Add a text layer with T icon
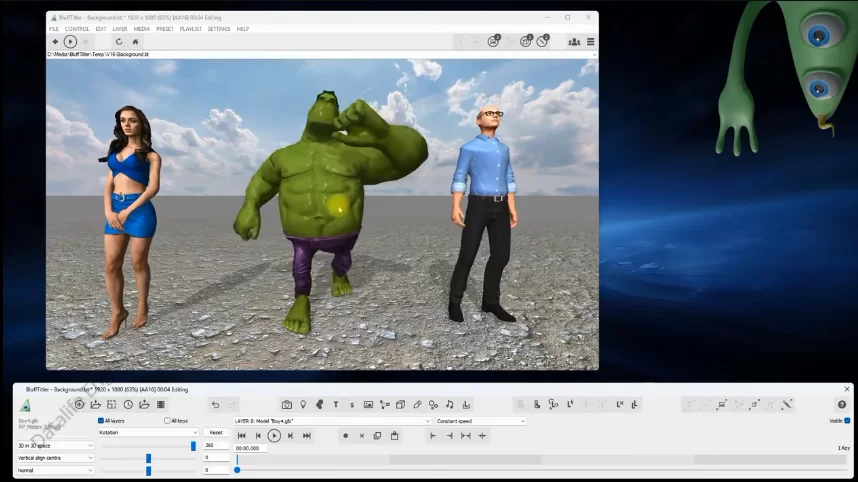858x482 pixels. 336,405
